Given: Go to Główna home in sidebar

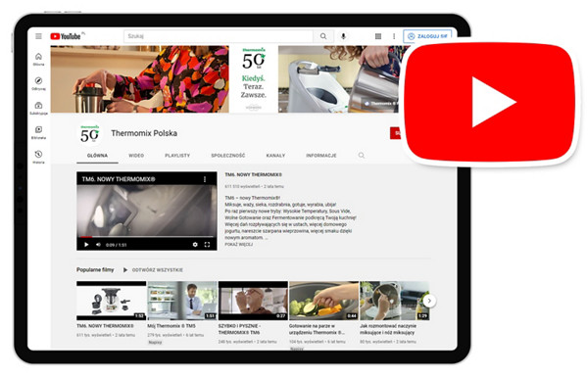Looking at the screenshot, I should click(38, 59).
